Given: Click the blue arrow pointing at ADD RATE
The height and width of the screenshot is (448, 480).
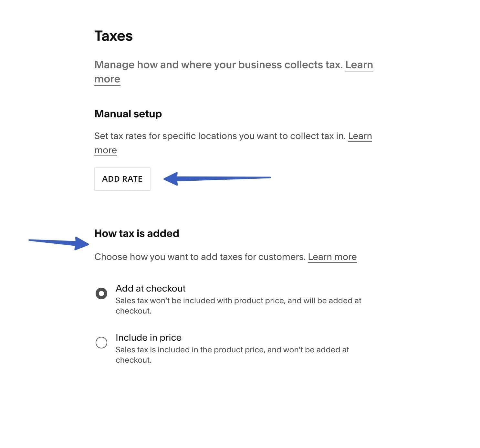Looking at the screenshot, I should tap(216, 178).
